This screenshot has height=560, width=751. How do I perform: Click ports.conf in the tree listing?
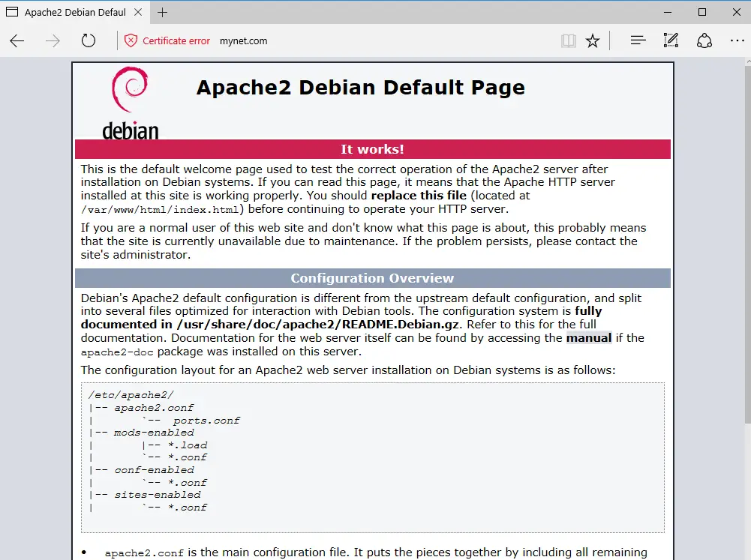206,421
